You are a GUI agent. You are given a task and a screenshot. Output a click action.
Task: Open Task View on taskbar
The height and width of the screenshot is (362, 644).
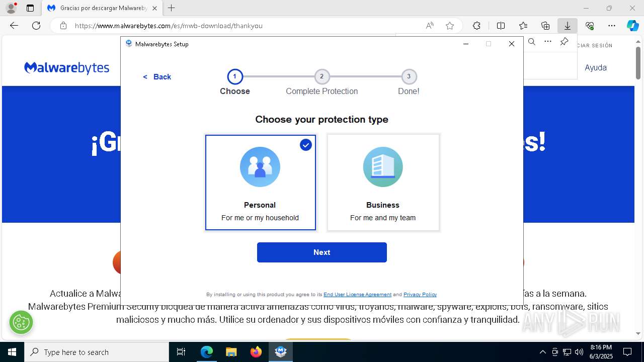181,352
